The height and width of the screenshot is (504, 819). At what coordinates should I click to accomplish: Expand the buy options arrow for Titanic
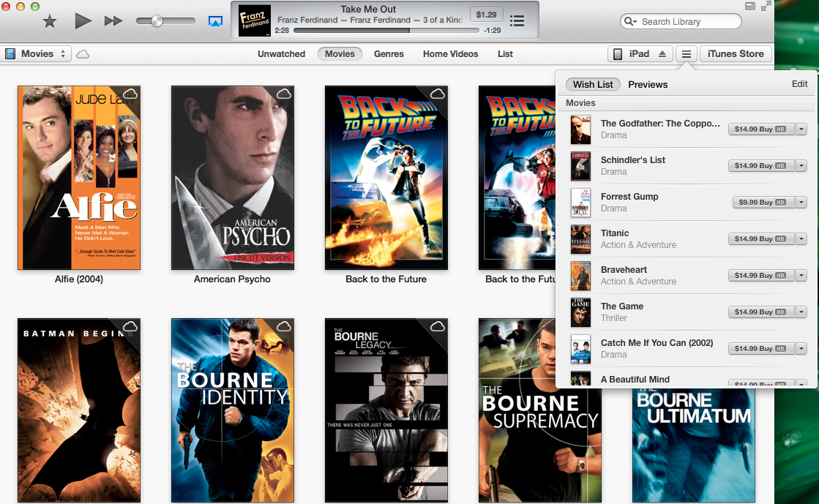pyautogui.click(x=801, y=239)
